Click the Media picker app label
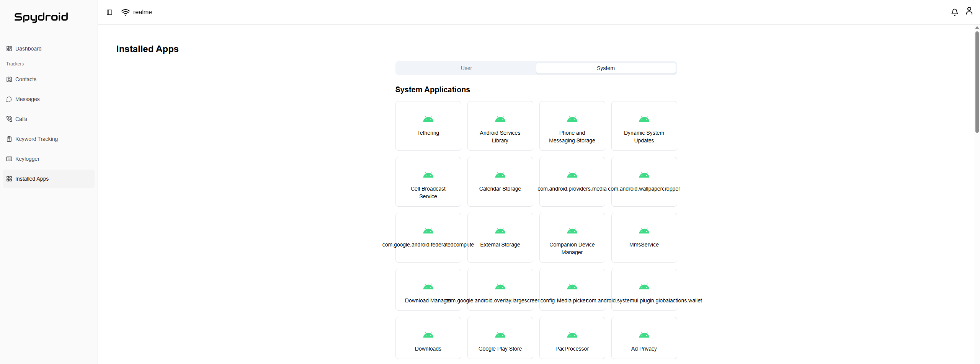Image resolution: width=980 pixels, height=364 pixels. tap(572, 300)
